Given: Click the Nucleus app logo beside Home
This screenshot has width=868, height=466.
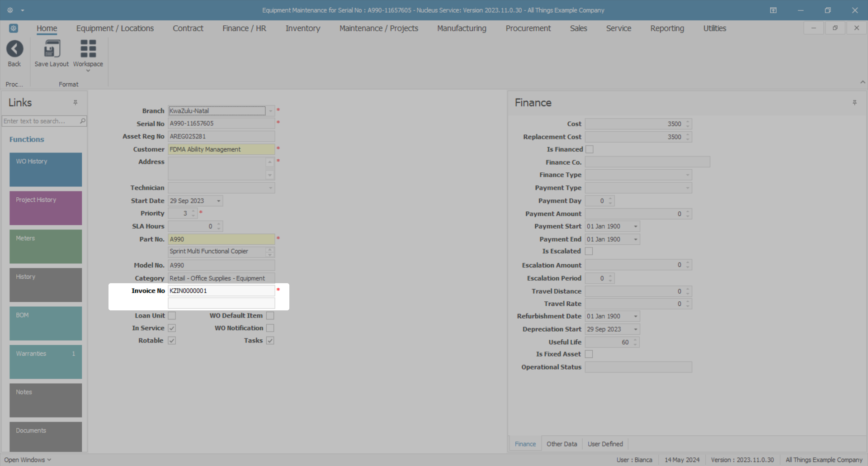Looking at the screenshot, I should click(14, 29).
